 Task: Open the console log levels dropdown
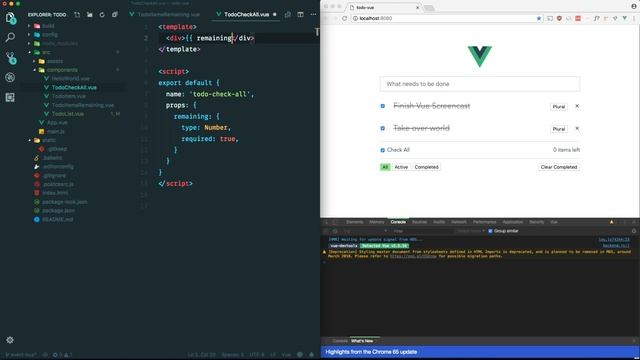(x=471, y=231)
